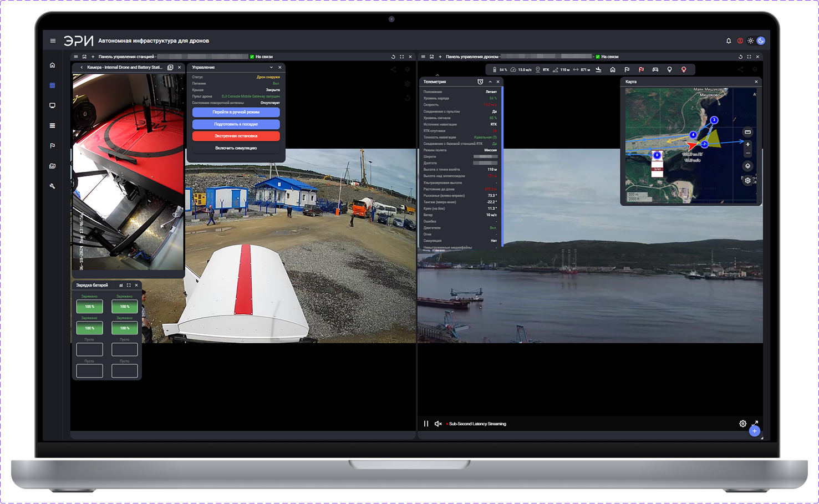Open the grid dashboard icon in left sidebar
The image size is (819, 504).
pos(52,85)
